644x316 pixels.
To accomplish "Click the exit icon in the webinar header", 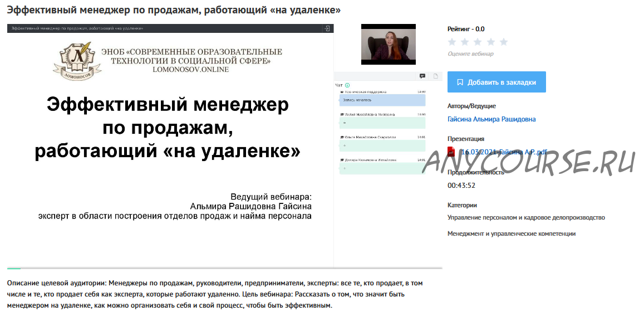I will point(328,28).
